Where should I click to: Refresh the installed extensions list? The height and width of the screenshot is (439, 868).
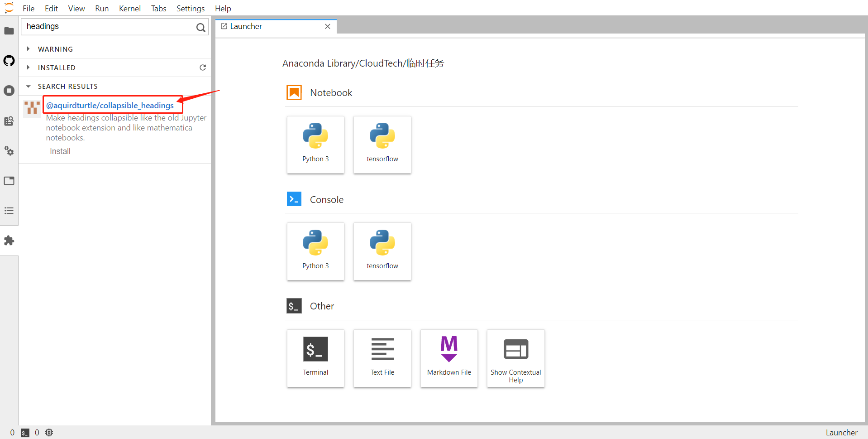203,68
